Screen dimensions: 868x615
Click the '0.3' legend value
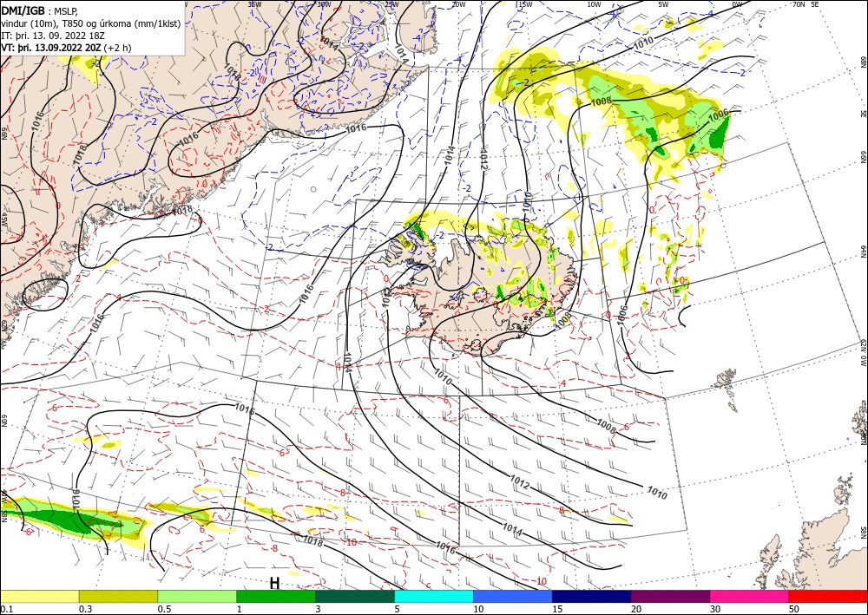point(84,609)
